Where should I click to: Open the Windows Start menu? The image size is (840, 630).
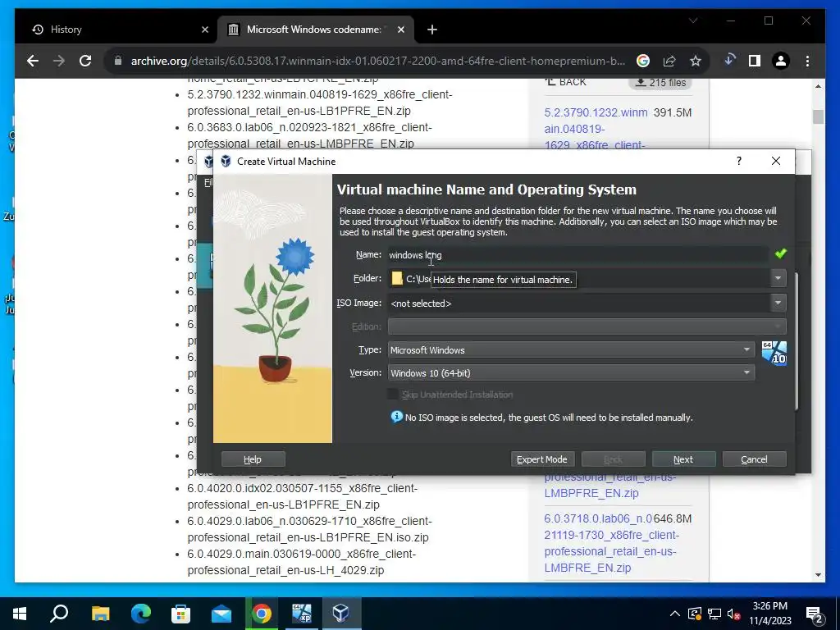point(20,614)
